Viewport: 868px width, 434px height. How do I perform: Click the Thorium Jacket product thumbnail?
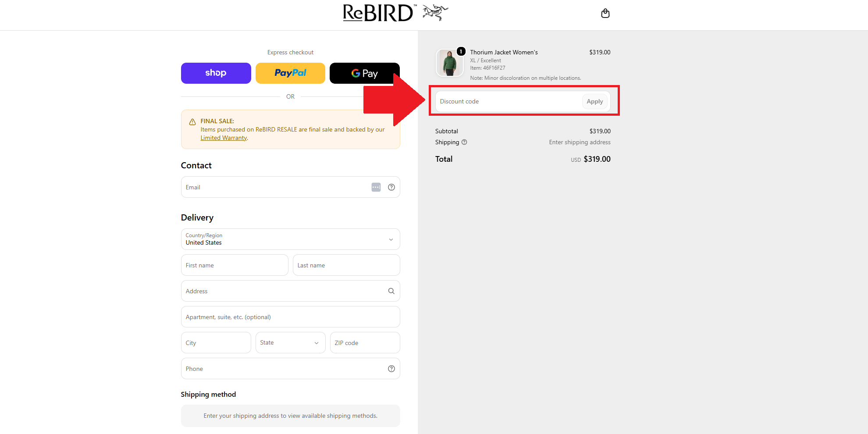[449, 63]
